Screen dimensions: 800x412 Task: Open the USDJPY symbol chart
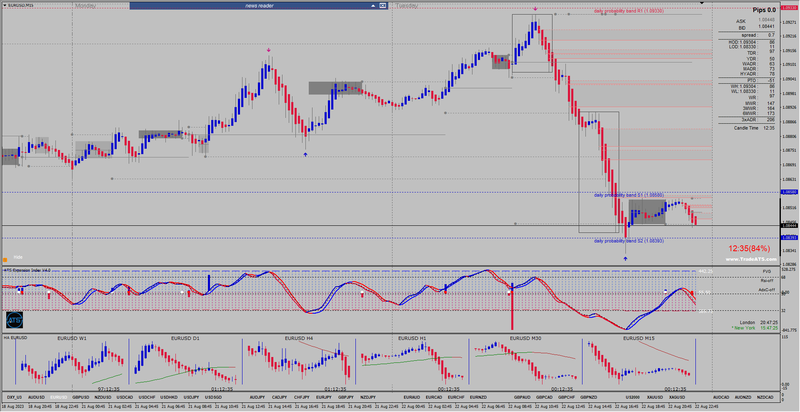click(191, 397)
